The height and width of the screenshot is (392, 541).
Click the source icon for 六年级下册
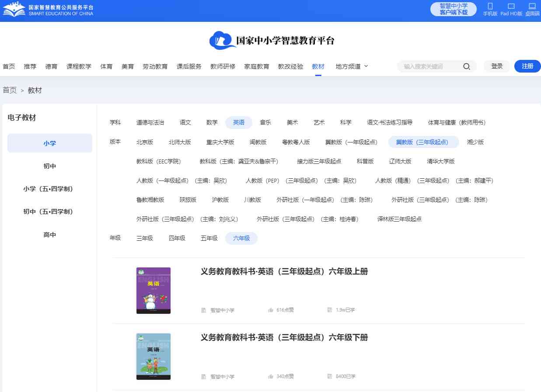click(204, 376)
